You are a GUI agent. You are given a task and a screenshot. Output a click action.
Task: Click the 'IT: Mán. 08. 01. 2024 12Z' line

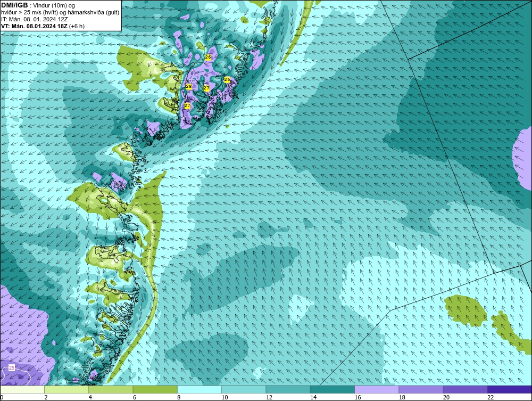[x=34, y=19]
